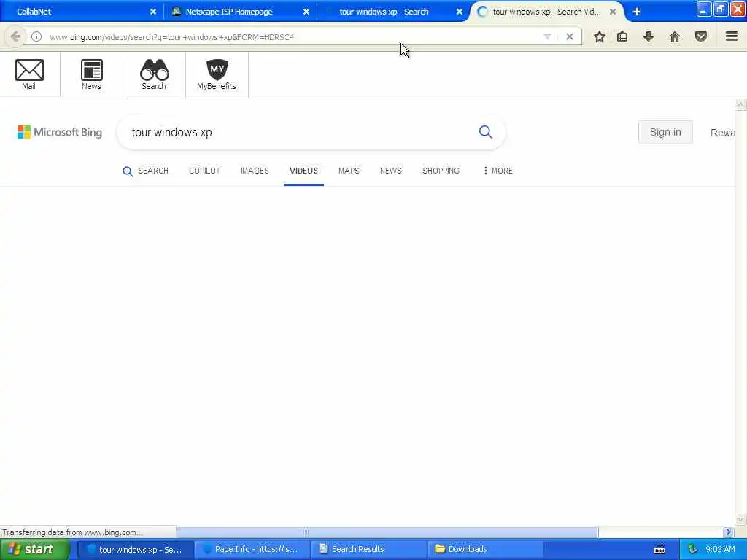Close the CollabNet tab

click(153, 12)
